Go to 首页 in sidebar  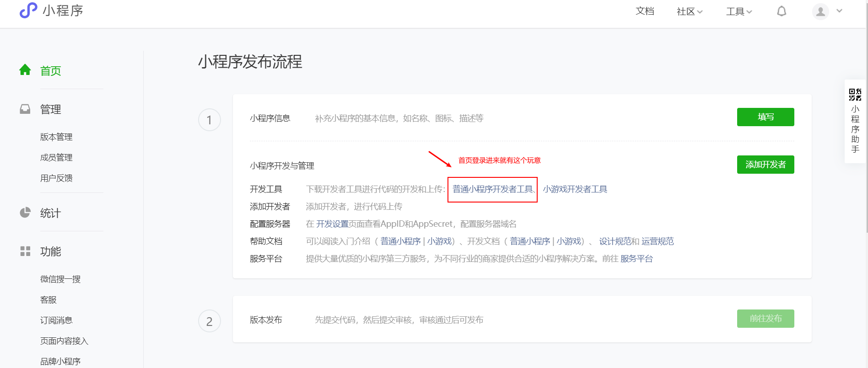tap(51, 71)
